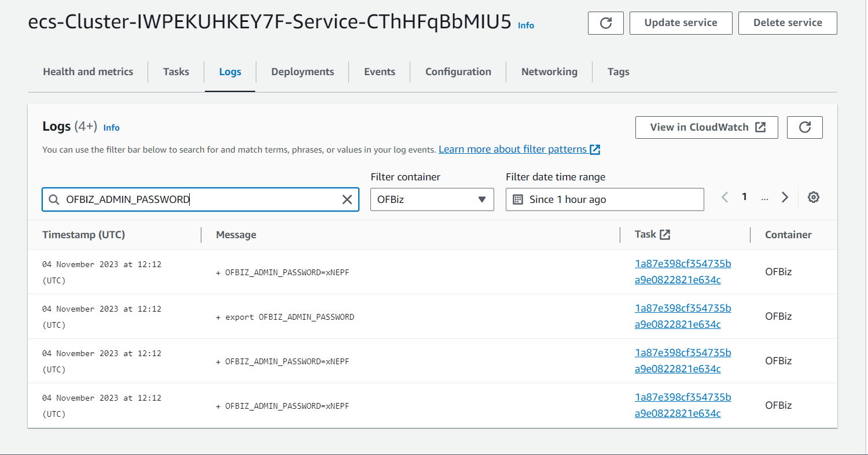868x455 pixels.
Task: Open log table preferences gear
Action: [814, 197]
